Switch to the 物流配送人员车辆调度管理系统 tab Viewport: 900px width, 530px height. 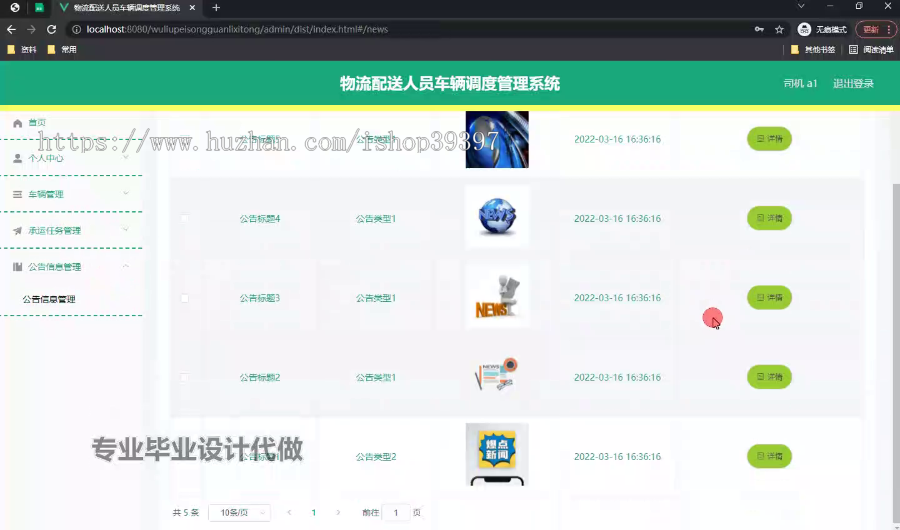tap(126, 7)
